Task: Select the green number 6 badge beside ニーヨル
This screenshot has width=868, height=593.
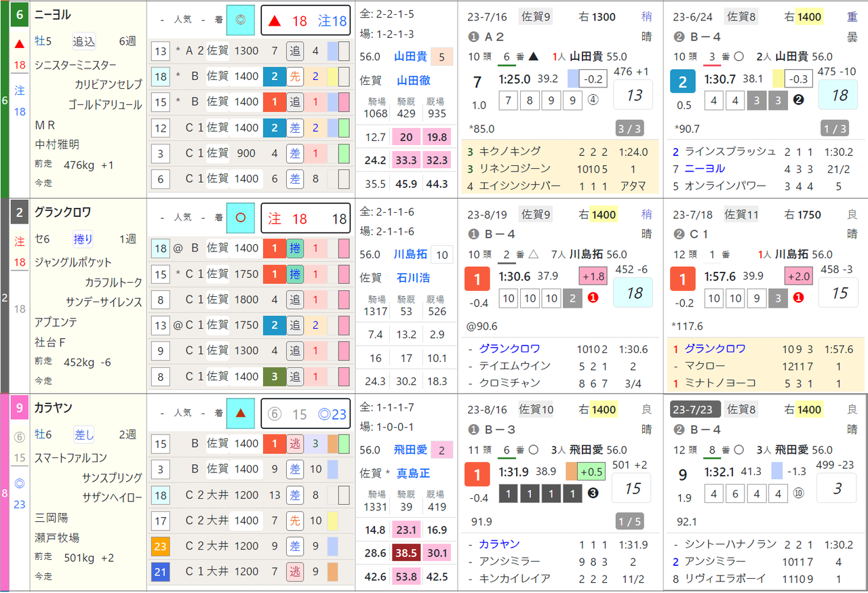Action: (x=20, y=15)
